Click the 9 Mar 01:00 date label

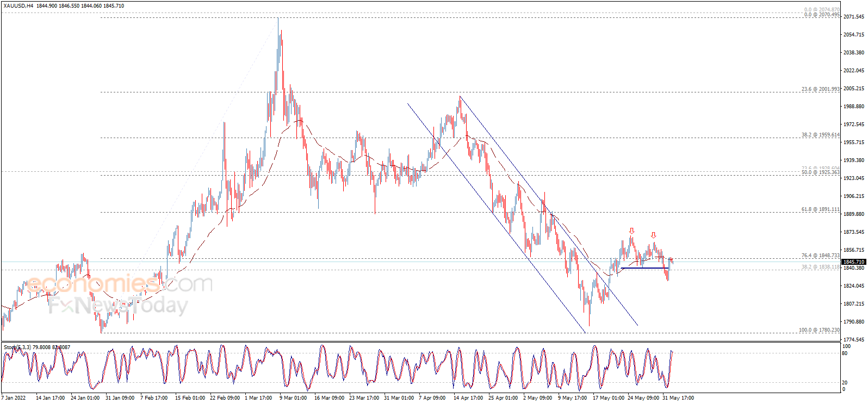293,398
